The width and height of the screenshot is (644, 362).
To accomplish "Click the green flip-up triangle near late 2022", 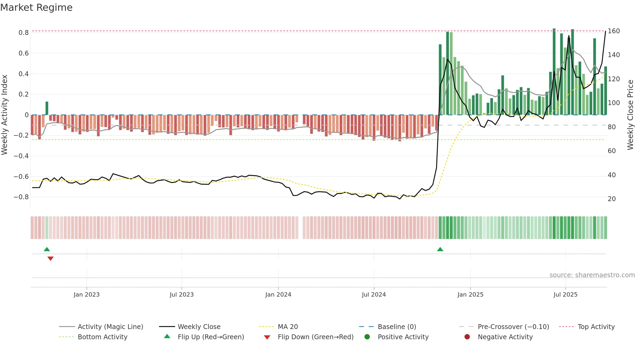I will (47, 249).
